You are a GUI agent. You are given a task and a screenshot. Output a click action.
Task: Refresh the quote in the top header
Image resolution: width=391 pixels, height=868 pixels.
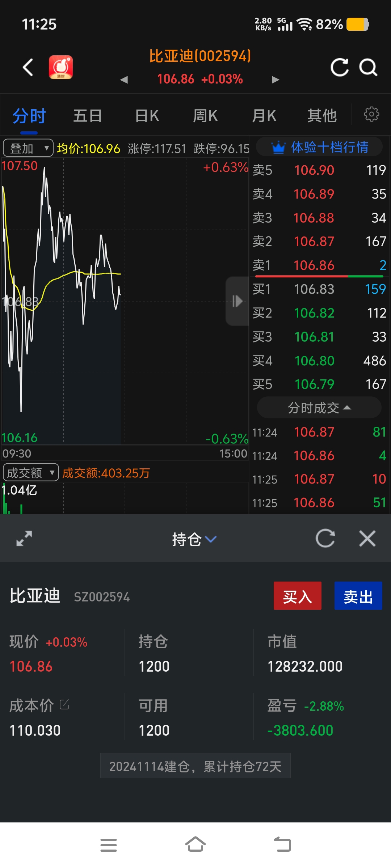coord(340,67)
